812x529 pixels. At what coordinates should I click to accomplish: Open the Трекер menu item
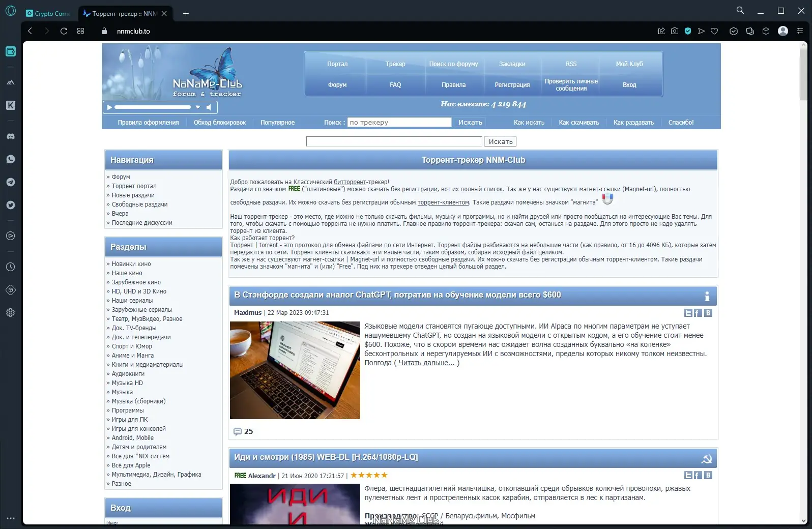pyautogui.click(x=395, y=64)
